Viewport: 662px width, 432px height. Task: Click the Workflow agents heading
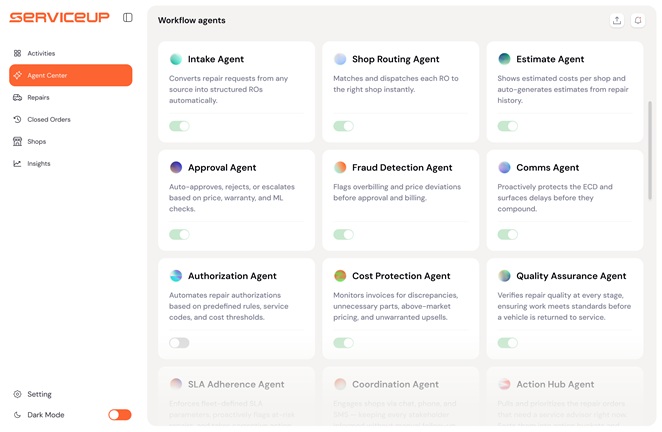tap(192, 20)
